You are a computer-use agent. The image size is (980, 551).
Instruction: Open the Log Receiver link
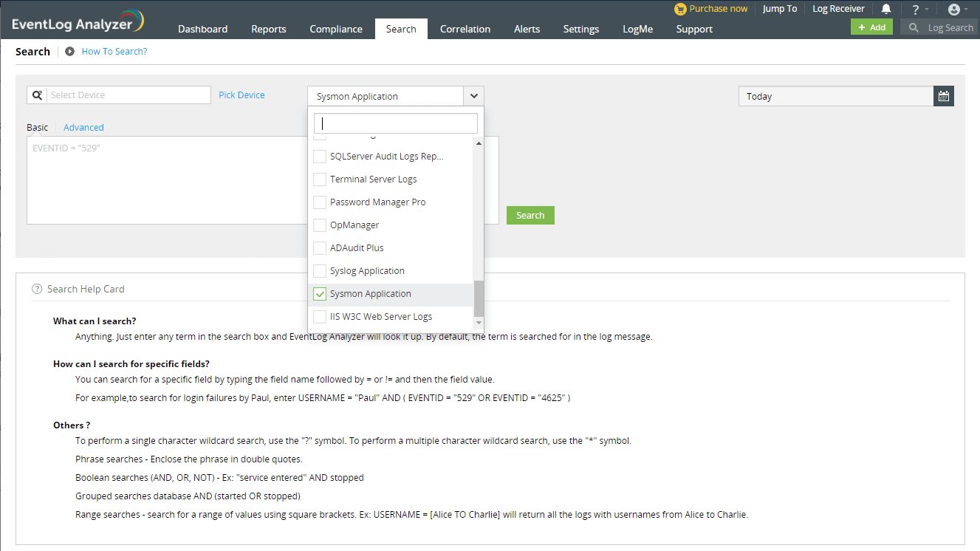coord(838,9)
